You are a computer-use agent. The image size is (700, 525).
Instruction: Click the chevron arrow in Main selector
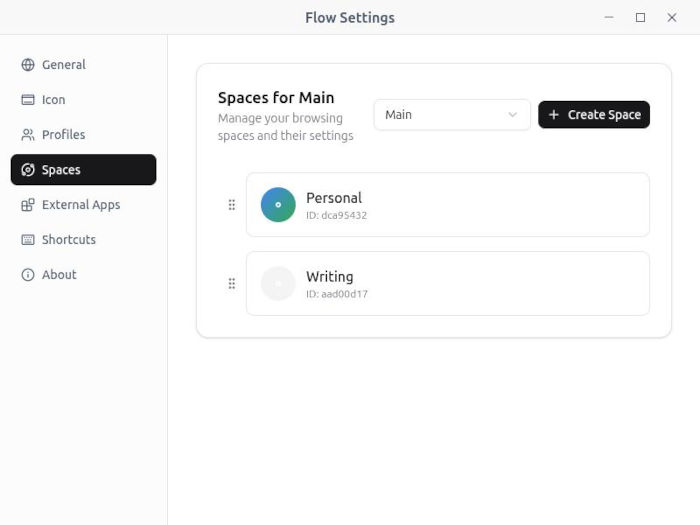[x=513, y=115]
